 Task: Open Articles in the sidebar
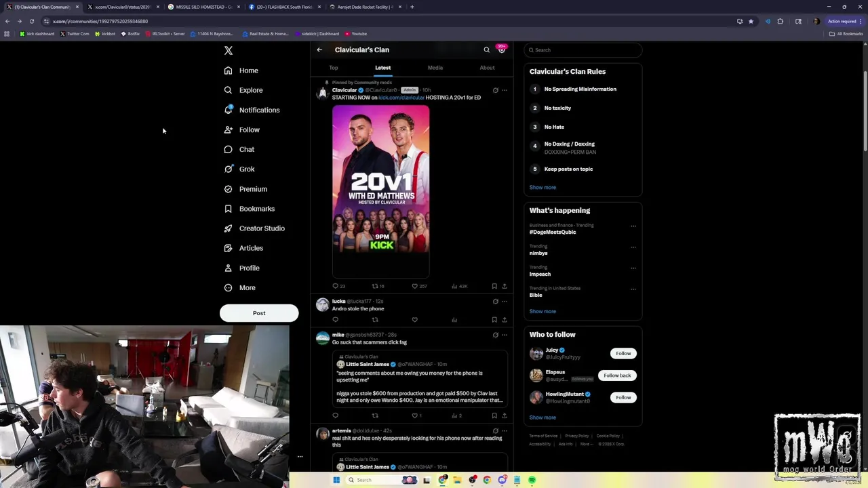coord(243,248)
